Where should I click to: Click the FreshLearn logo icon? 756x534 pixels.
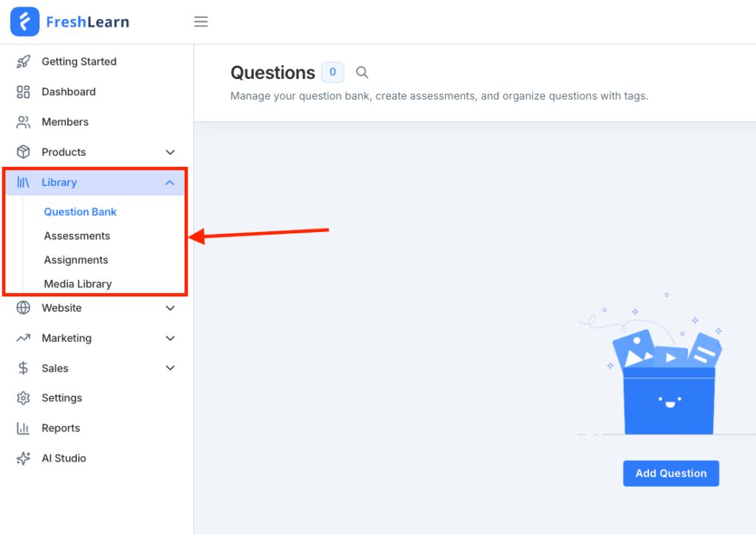coord(25,21)
